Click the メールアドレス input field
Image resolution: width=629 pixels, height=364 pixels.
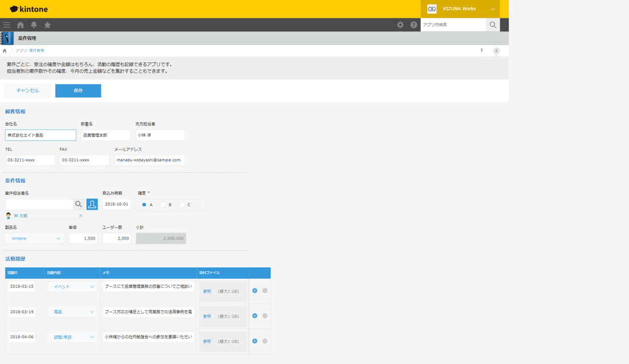[x=150, y=160]
